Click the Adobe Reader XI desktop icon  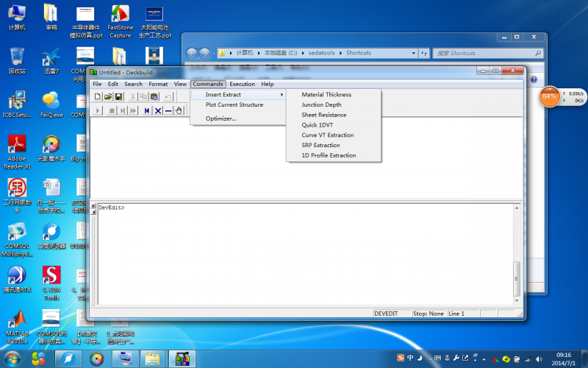(x=17, y=152)
